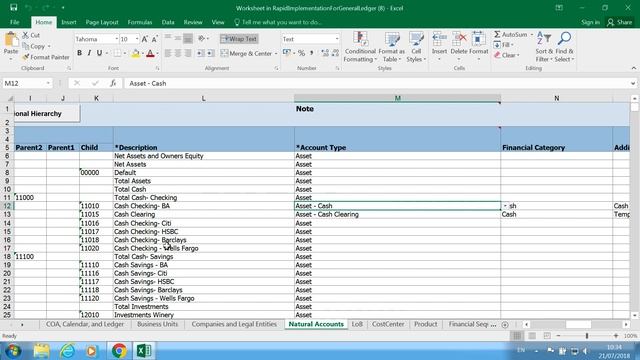Open the Business Units sheet tab
Screen dimensions: 640x360
158,324
